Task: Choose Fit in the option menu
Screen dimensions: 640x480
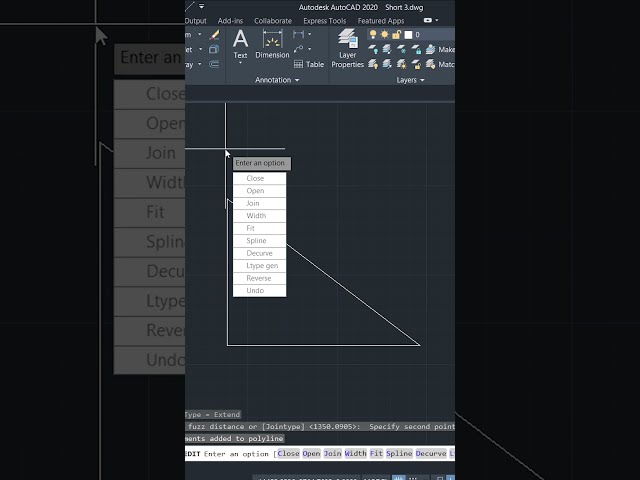Action: (260, 228)
